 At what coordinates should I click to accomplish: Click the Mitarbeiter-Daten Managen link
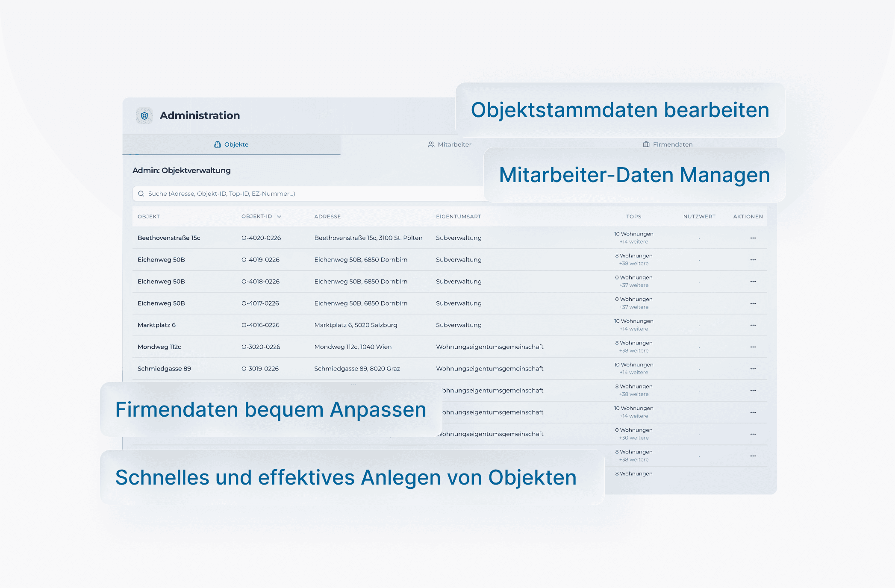tap(635, 175)
